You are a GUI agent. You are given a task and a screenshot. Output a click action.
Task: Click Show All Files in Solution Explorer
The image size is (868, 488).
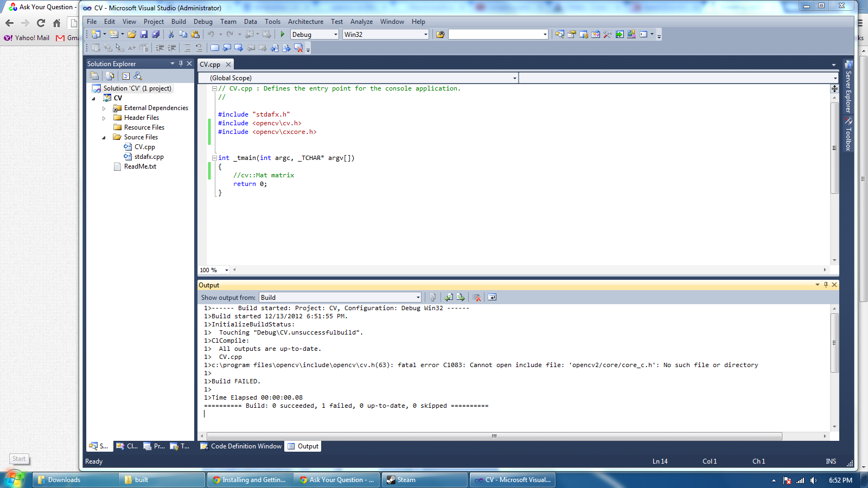click(110, 76)
